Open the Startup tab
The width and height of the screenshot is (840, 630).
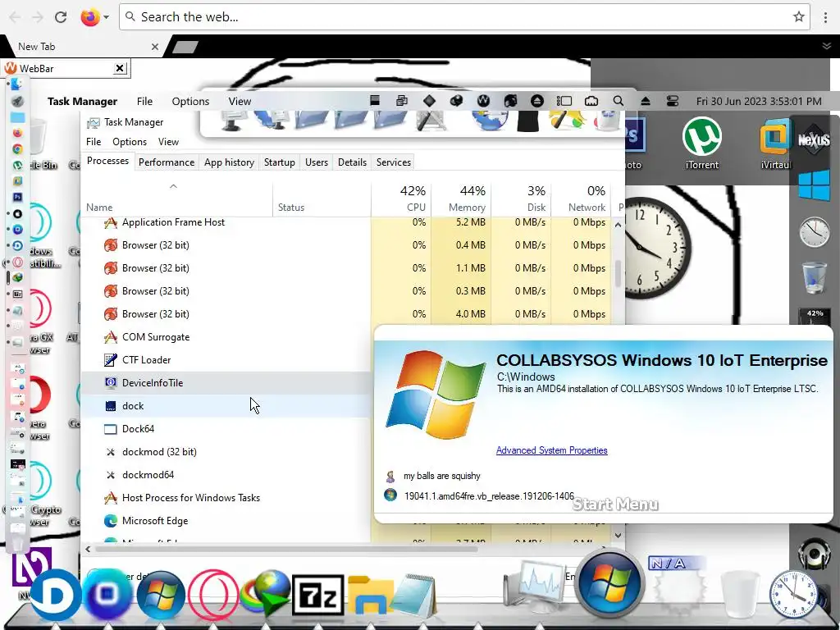click(x=279, y=162)
